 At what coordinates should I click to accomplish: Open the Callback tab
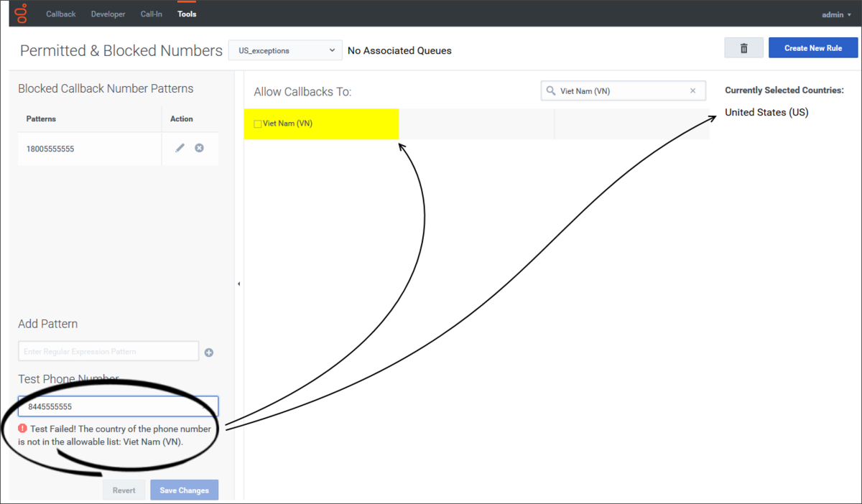pyautogui.click(x=61, y=14)
